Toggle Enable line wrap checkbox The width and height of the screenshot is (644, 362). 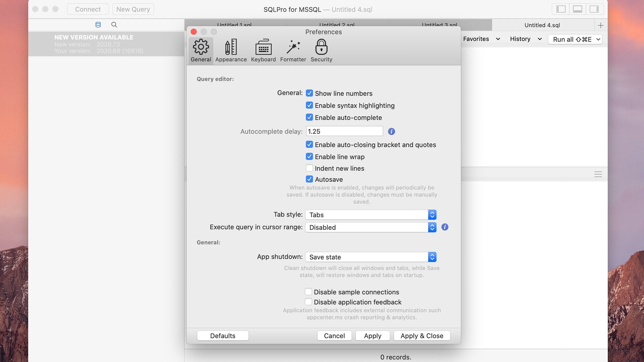click(309, 157)
